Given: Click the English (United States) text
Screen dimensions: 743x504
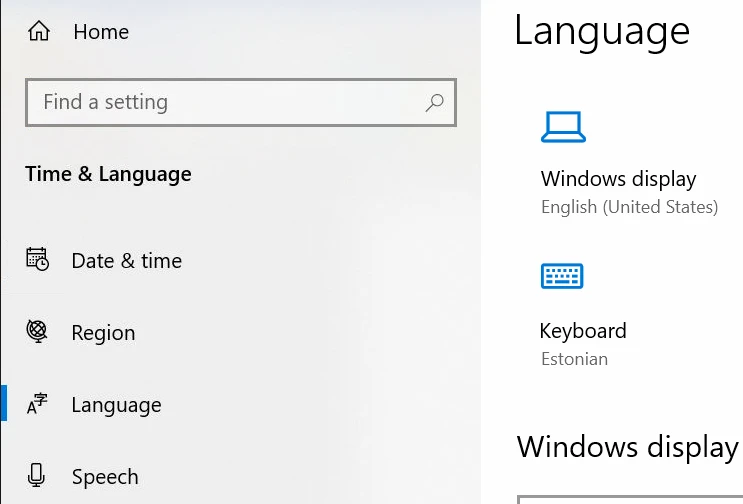Looking at the screenshot, I should [629, 207].
